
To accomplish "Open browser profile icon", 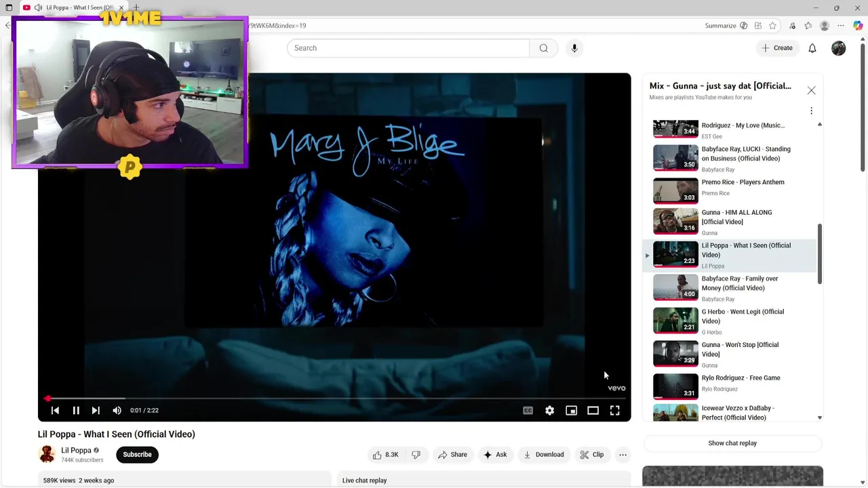I will 825,26.
